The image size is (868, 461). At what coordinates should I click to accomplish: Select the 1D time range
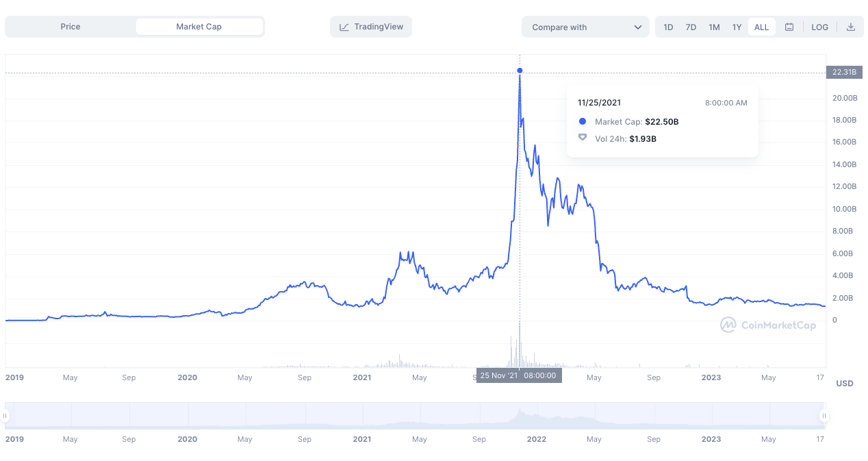tap(667, 27)
